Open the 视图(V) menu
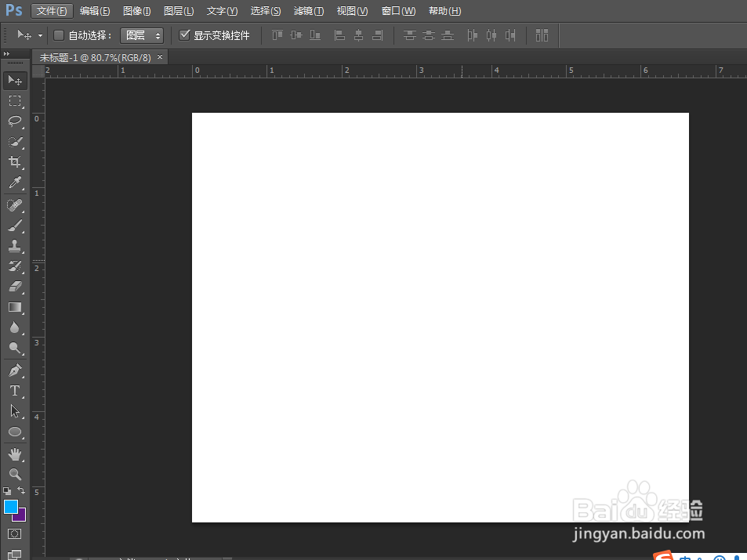Image resolution: width=747 pixels, height=560 pixels. (352, 11)
